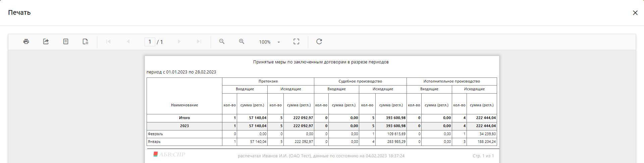Click the Входящие subheader under Претензия

(x=245, y=89)
